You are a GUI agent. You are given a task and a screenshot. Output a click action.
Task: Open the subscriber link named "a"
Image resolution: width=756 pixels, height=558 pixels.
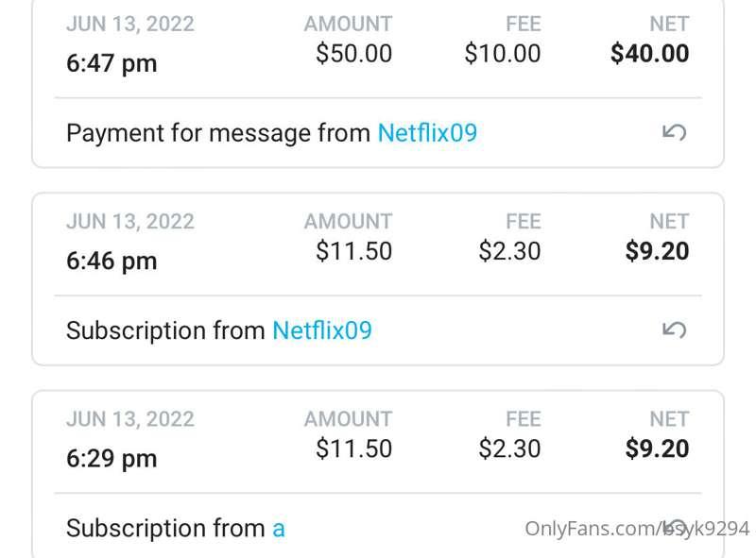pos(279,529)
